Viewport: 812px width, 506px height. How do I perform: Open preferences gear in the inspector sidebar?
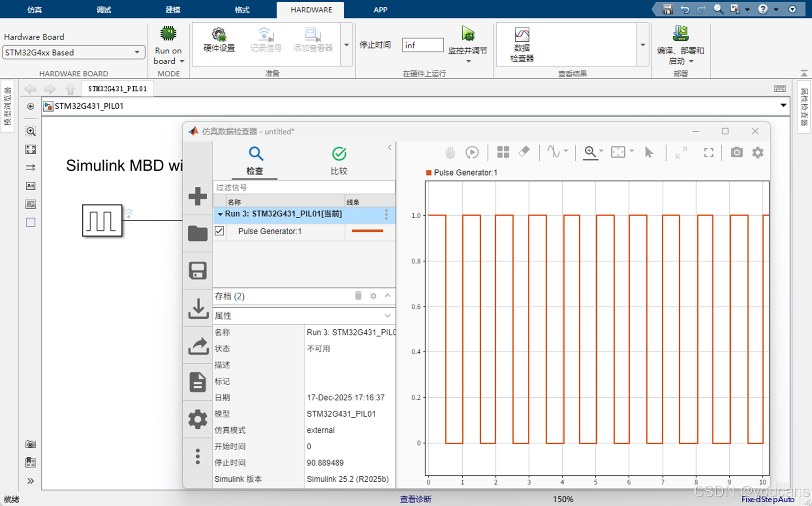pos(198,419)
